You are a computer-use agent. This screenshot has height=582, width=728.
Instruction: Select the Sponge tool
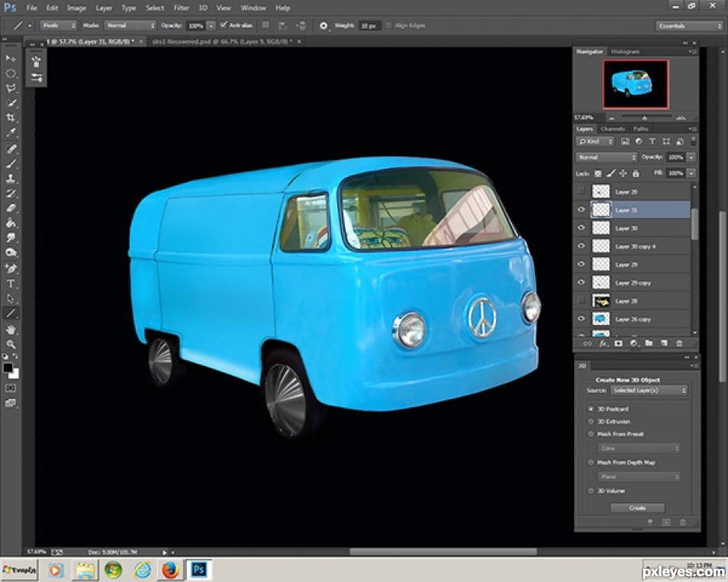pos(11,252)
